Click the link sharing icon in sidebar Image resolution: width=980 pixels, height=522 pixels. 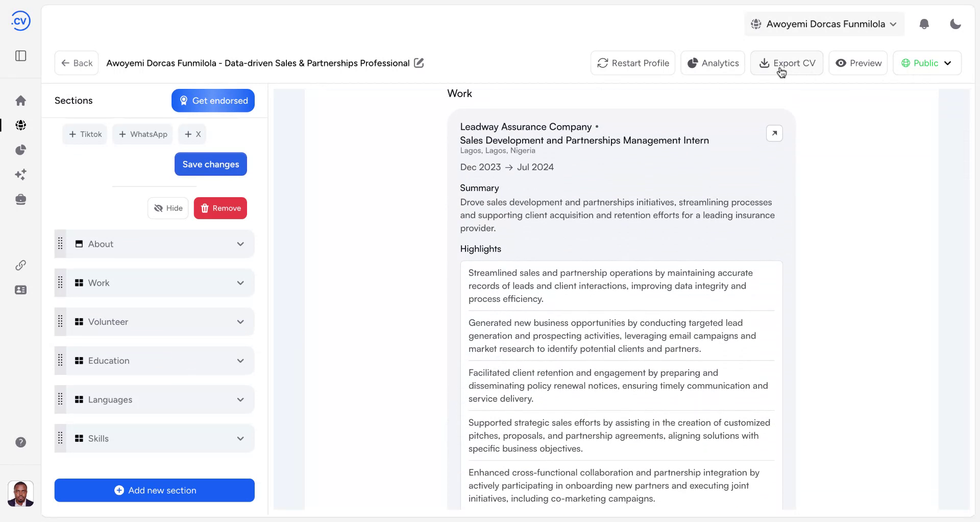(x=20, y=265)
